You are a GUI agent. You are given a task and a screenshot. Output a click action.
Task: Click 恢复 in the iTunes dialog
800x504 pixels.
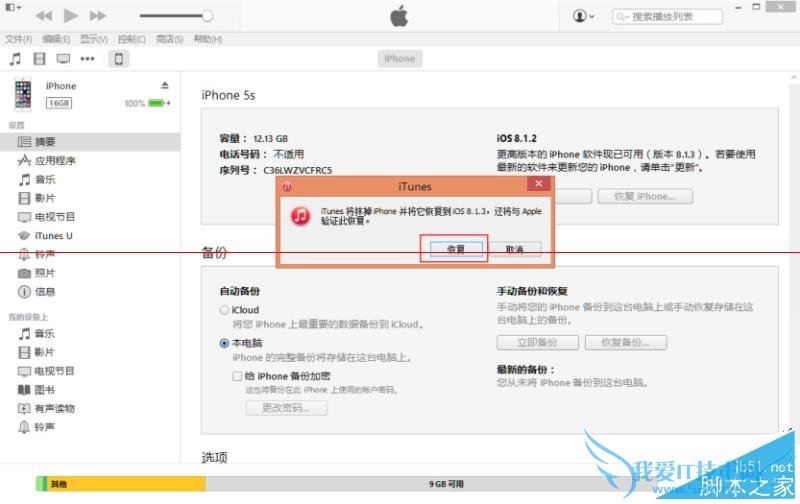(456, 249)
